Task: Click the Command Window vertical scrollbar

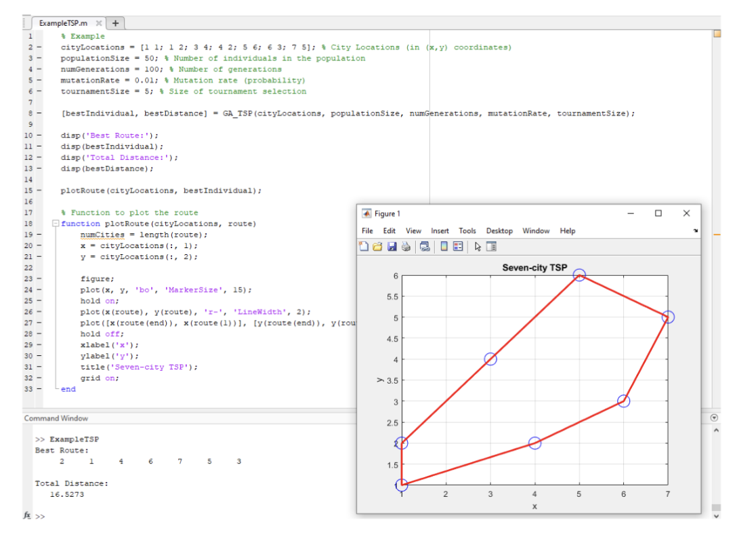Action: tap(717, 468)
